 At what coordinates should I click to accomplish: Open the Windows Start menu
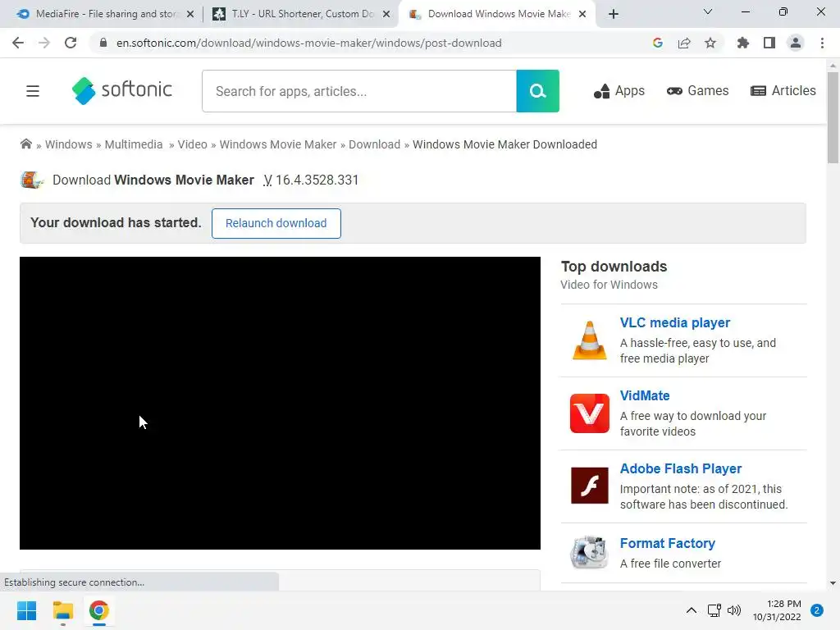[27, 610]
